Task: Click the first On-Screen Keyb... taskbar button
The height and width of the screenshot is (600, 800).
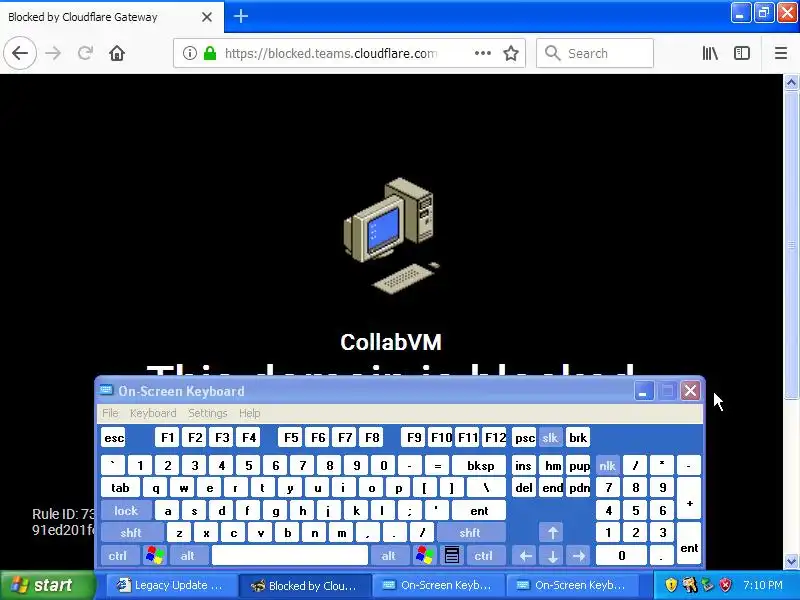Action: (439, 585)
